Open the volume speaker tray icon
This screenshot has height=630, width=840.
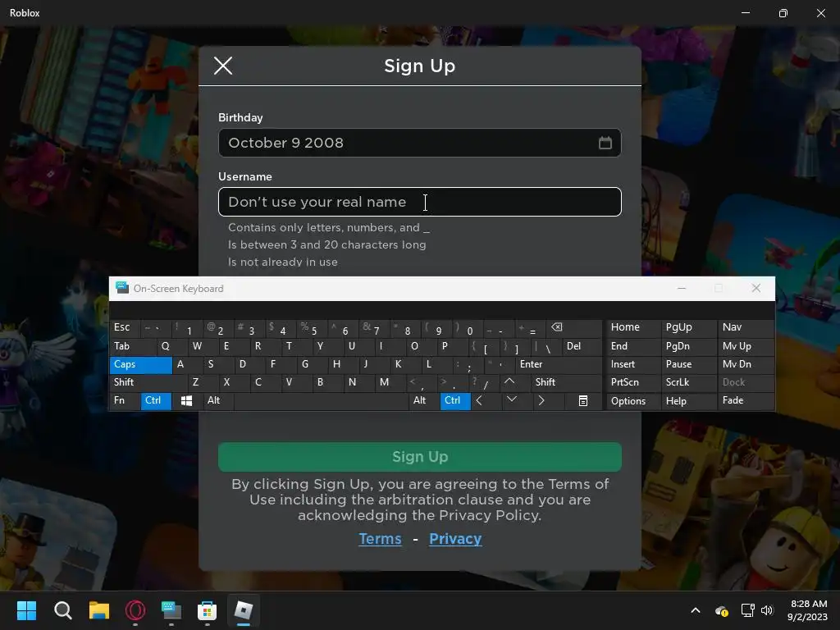pyautogui.click(x=767, y=610)
